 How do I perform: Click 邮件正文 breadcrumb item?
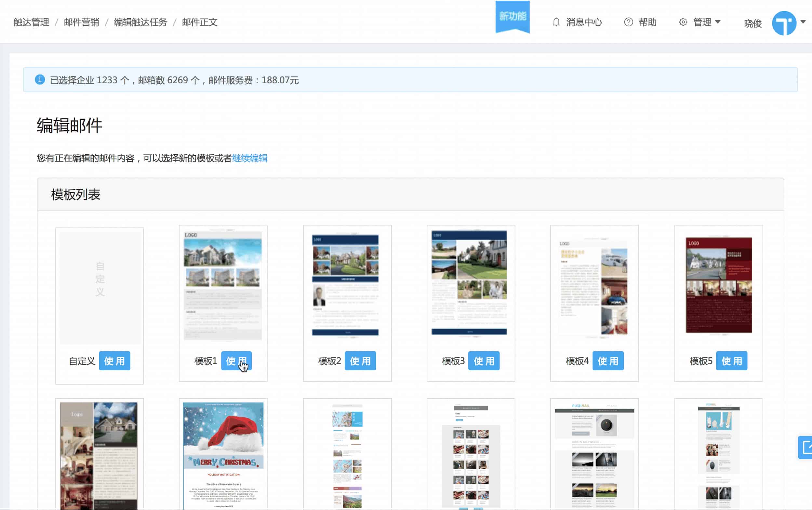pyautogui.click(x=199, y=22)
